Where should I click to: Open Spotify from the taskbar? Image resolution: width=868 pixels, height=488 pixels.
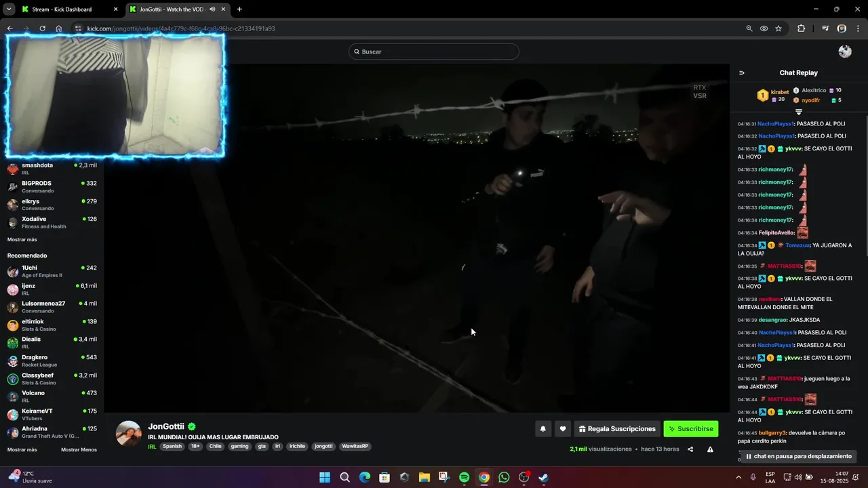coord(464,477)
